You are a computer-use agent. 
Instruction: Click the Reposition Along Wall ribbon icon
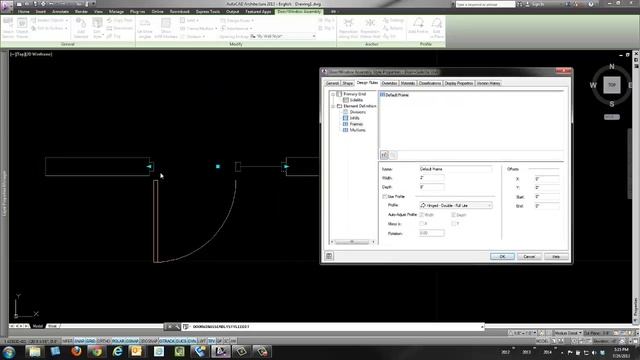348,28
